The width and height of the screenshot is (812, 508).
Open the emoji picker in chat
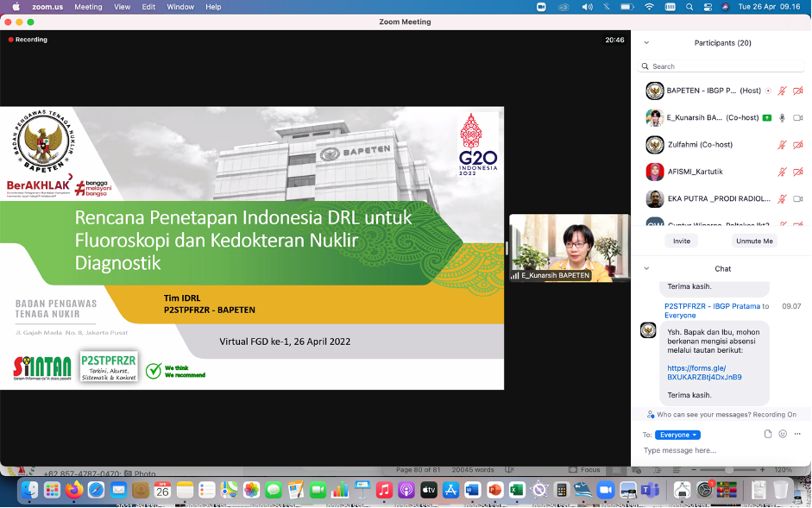[783, 434]
